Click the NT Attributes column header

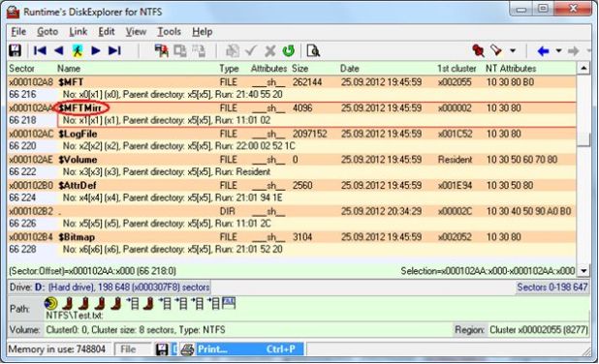click(x=511, y=69)
